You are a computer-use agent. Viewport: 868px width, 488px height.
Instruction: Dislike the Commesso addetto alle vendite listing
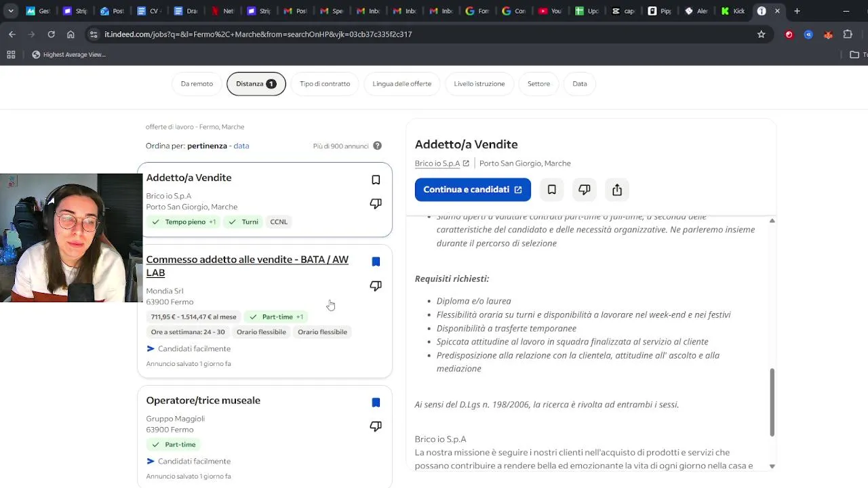[x=376, y=285]
